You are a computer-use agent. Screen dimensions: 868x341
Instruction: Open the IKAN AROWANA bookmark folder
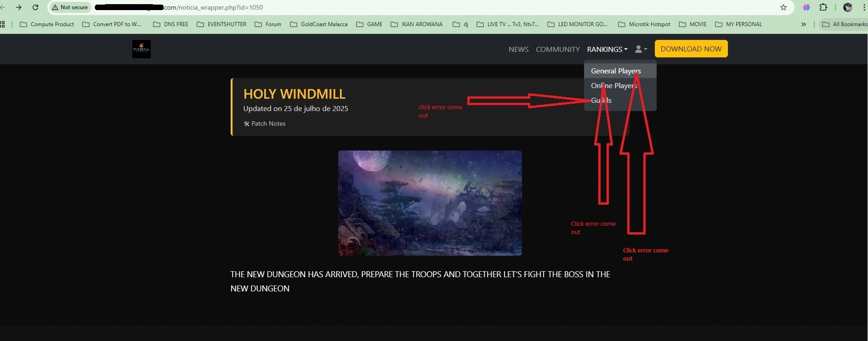(417, 24)
